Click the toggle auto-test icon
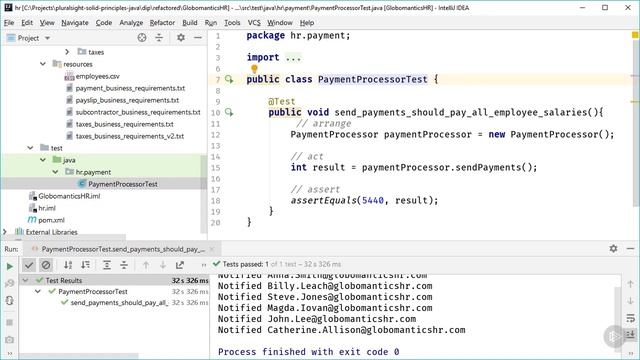This screenshot has width=640, height=360. 9,301
